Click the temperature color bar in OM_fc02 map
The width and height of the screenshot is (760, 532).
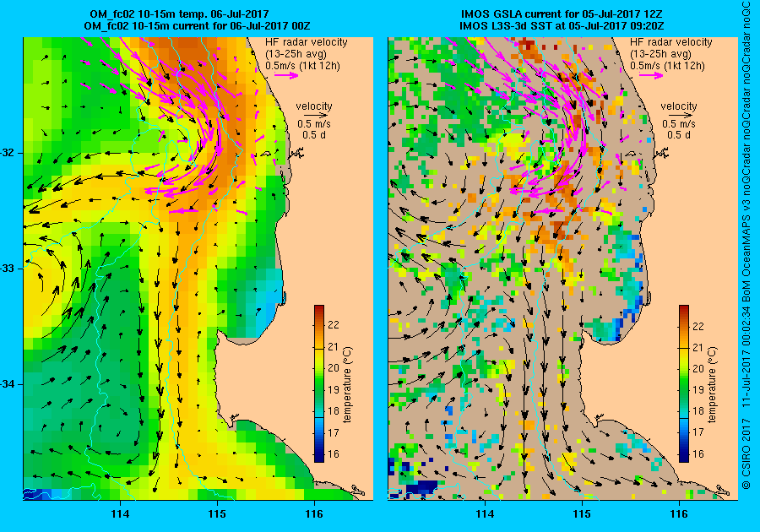click(x=319, y=383)
